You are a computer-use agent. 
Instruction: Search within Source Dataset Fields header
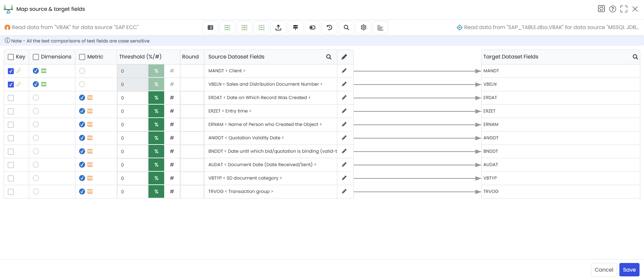(329, 57)
